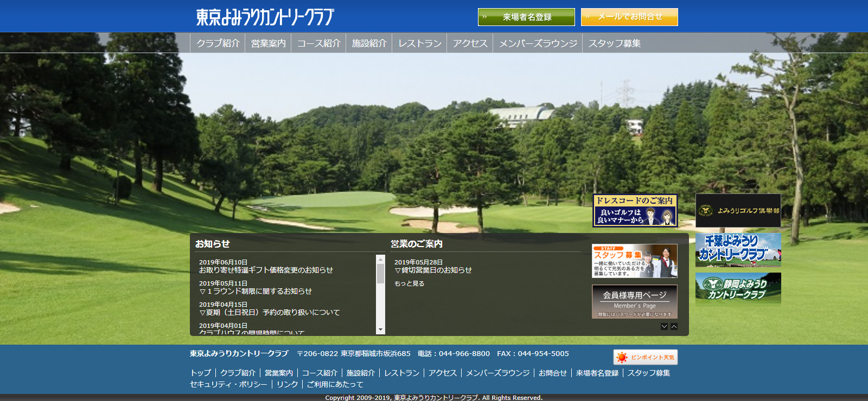Image resolution: width=868 pixels, height=401 pixels.
Task: Click the banner list up arrow
Action: click(674, 326)
